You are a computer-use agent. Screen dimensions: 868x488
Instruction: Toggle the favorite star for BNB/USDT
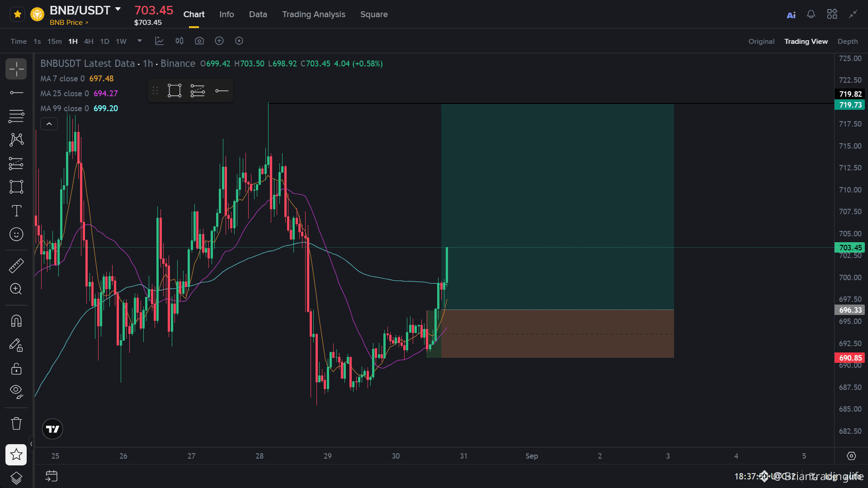17,14
